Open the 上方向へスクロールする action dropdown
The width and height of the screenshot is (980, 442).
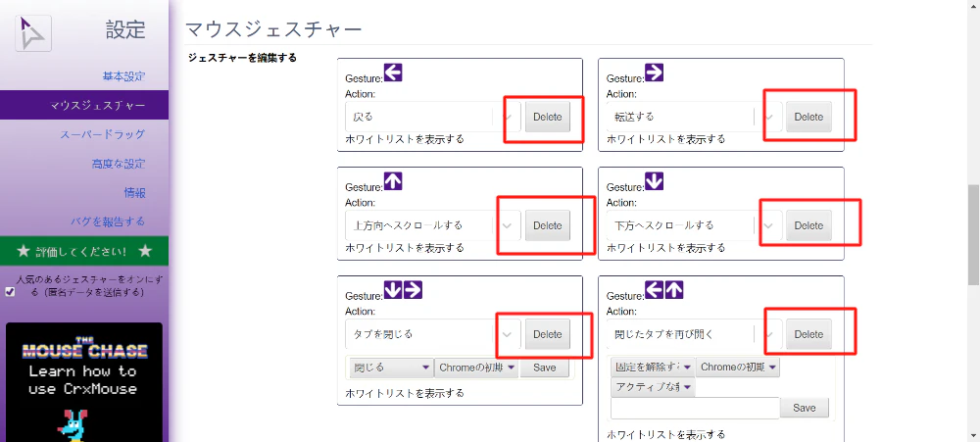[x=432, y=225]
